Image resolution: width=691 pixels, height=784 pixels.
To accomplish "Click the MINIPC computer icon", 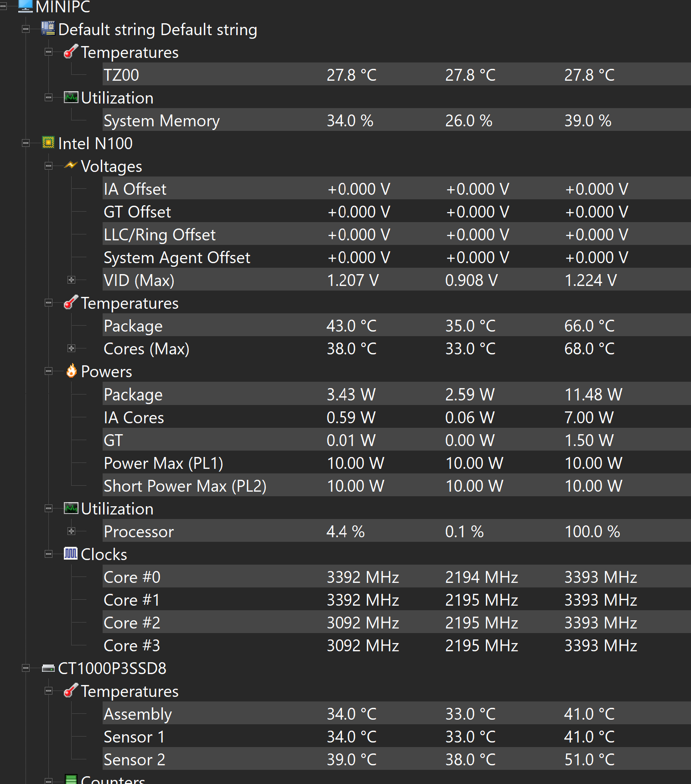I will (x=26, y=5).
